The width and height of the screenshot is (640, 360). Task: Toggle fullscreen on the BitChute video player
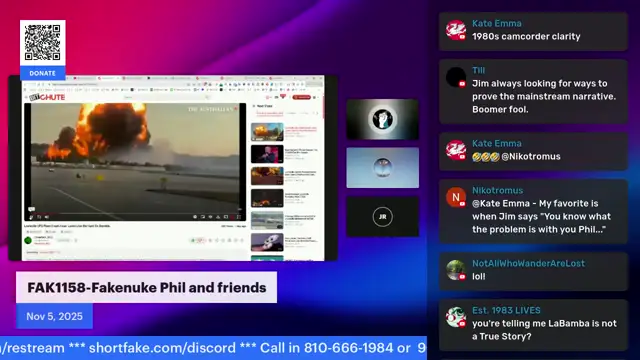point(239,217)
